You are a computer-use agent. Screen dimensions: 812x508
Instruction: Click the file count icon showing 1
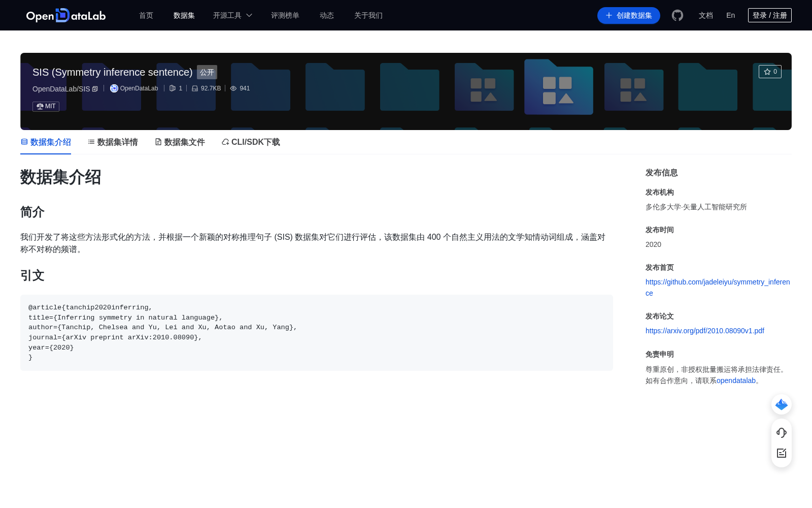tap(173, 88)
